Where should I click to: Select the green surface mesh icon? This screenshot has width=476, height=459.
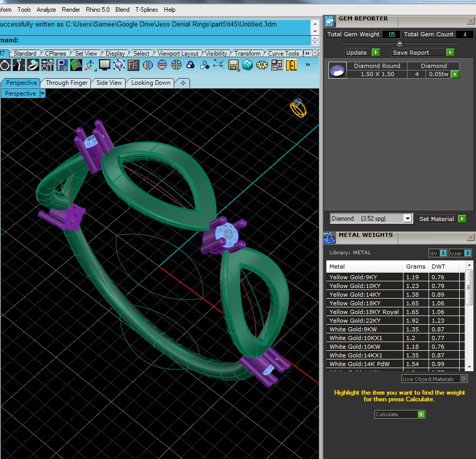tap(76, 65)
